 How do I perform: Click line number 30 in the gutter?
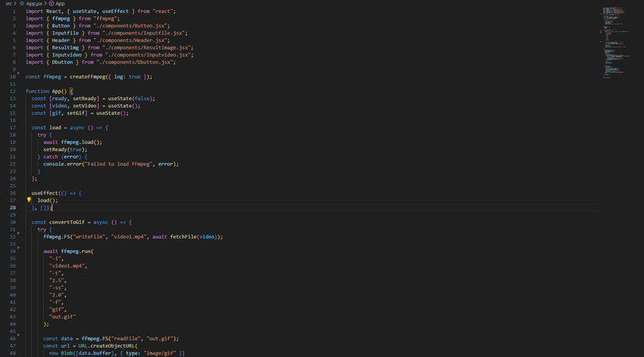click(x=13, y=222)
